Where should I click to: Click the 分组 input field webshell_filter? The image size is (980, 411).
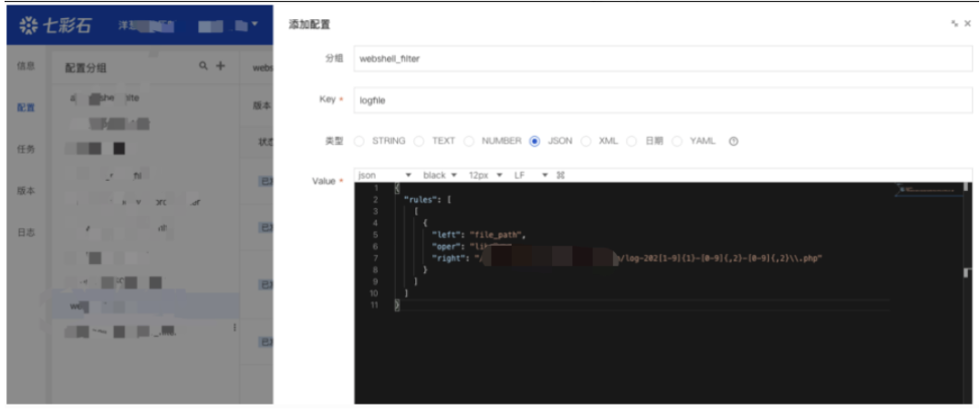click(662, 58)
